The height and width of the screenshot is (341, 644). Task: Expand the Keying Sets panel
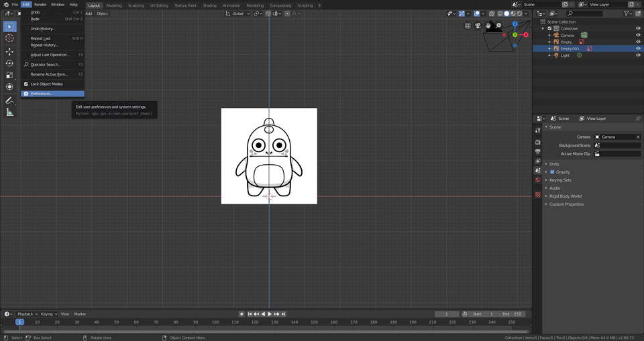click(559, 180)
